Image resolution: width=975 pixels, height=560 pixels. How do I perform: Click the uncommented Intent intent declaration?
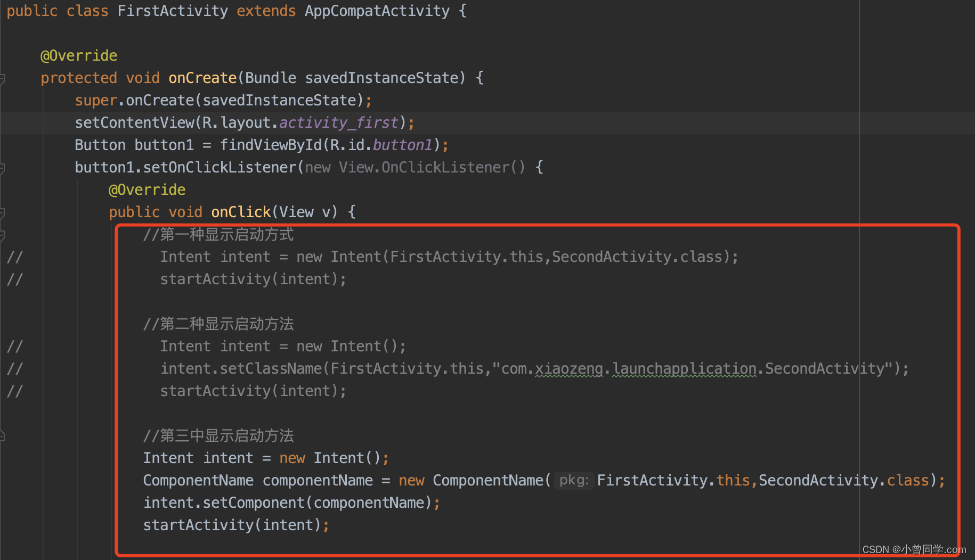click(x=266, y=458)
